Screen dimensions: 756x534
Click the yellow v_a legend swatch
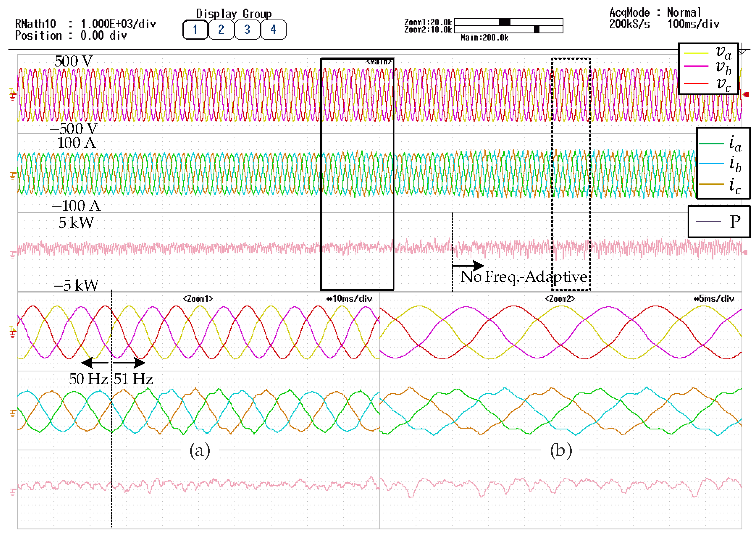[x=696, y=53]
